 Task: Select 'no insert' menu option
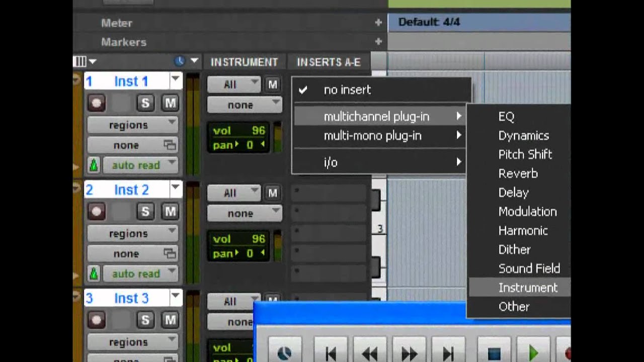pyautogui.click(x=381, y=90)
